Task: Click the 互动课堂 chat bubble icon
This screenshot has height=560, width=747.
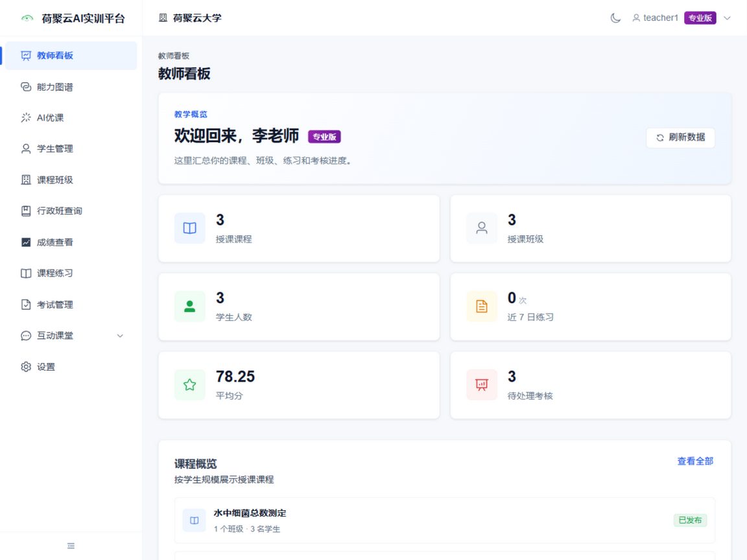Action: pos(26,336)
